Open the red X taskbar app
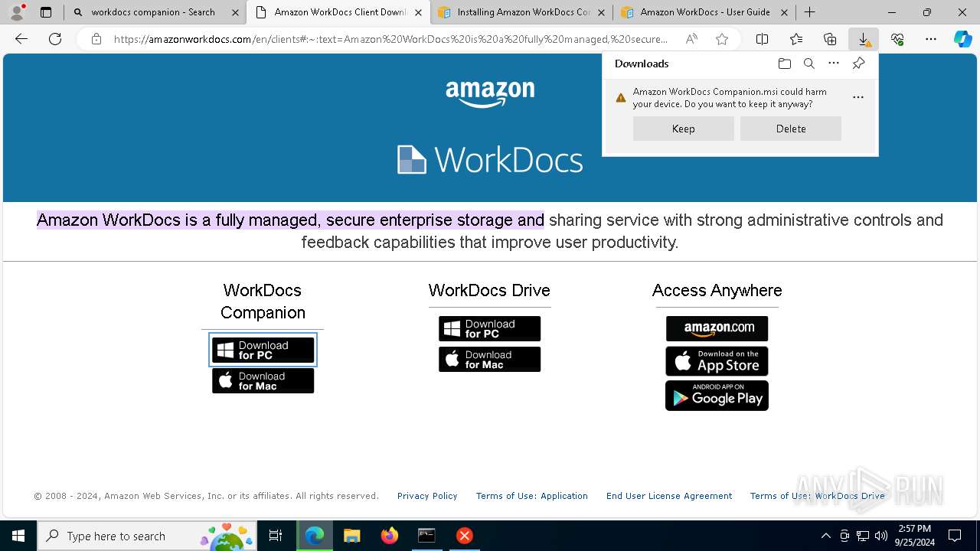 coord(464,536)
